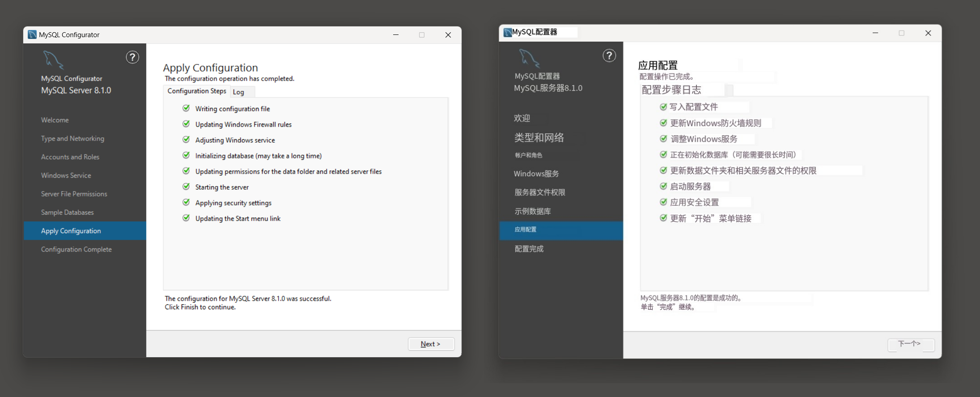Select Windows Service step in English sidebar

point(66,175)
